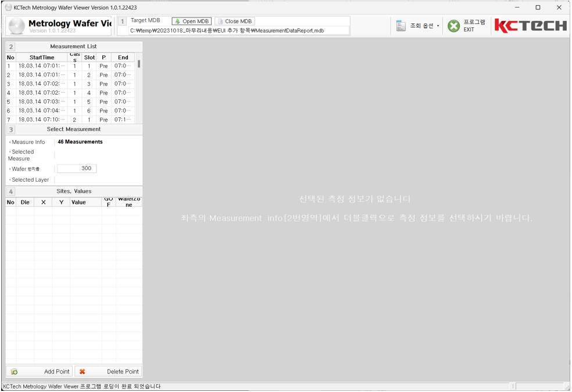The image size is (572, 392).
Task: Click the 조회 옵션 list icon
Action: (401, 26)
